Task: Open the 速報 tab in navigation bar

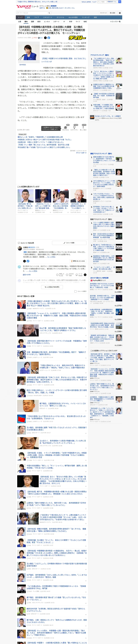Action: 28,17
